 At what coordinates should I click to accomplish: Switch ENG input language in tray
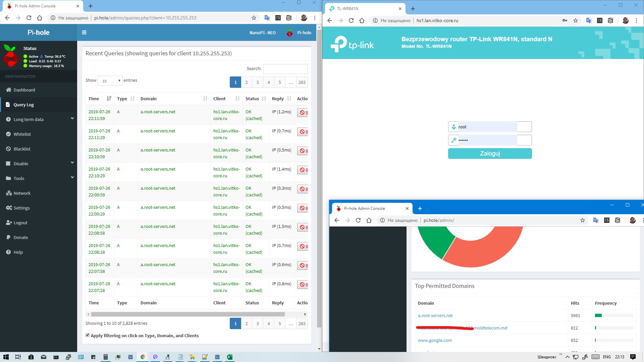pyautogui.click(x=607, y=357)
